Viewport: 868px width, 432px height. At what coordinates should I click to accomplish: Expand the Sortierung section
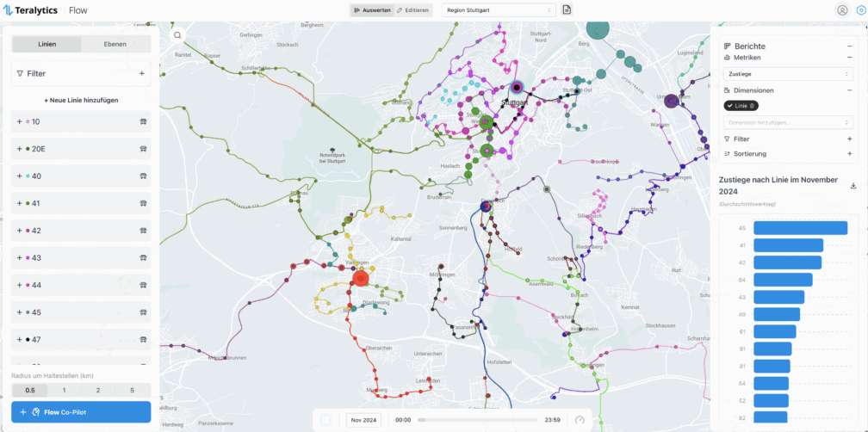(849, 153)
